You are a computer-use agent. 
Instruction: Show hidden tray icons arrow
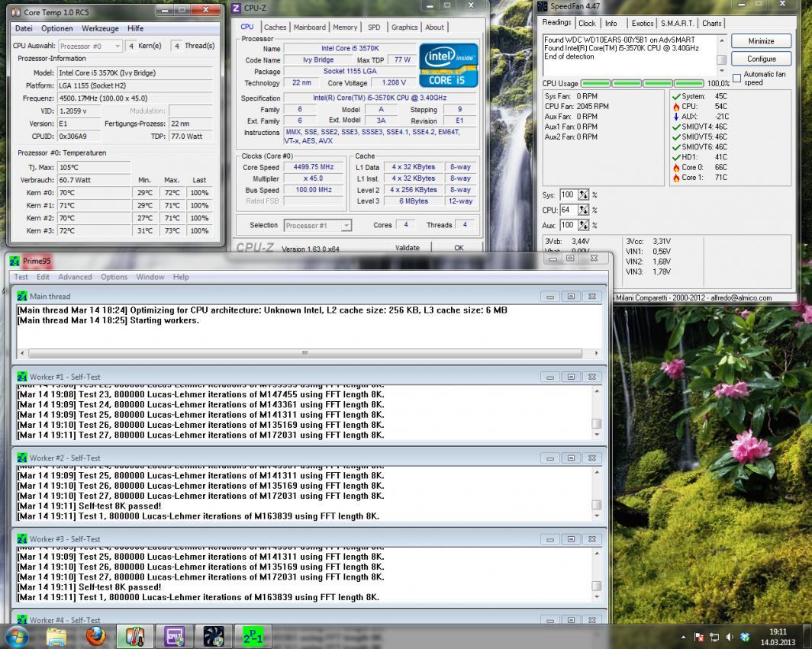point(684,637)
